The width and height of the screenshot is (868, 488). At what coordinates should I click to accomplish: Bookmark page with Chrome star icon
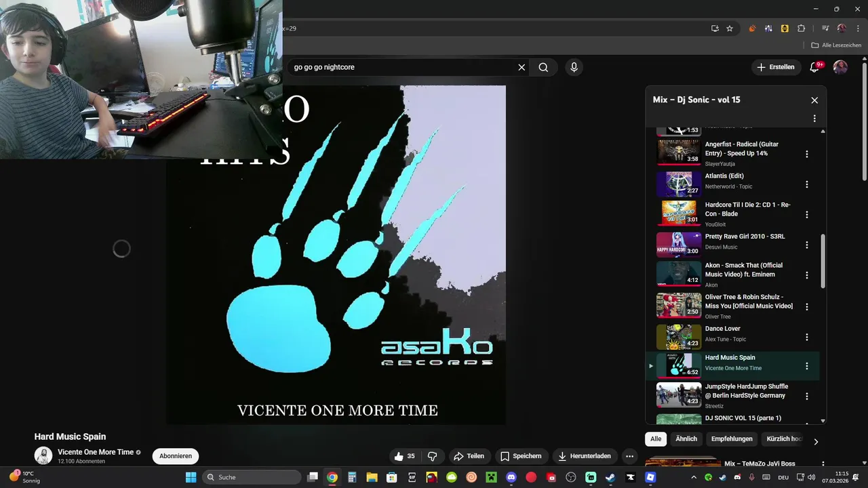point(730,28)
